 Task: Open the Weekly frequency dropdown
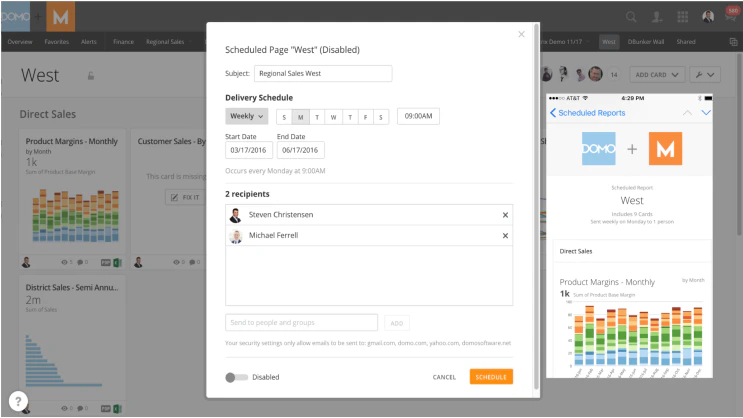click(x=246, y=116)
